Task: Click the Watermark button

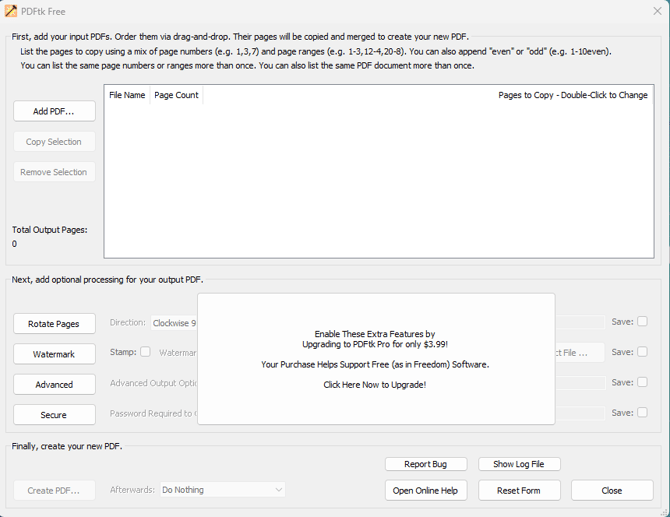Action: (x=54, y=354)
